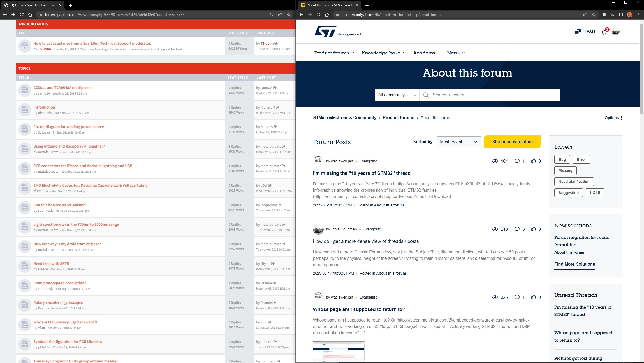Select the Need clarification label

(x=574, y=182)
